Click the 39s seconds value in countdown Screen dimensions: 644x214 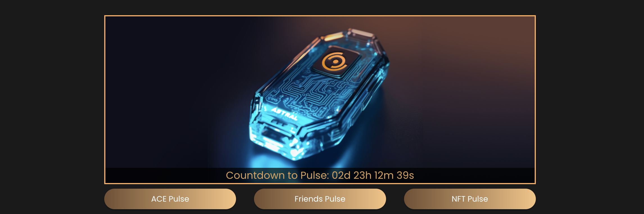pos(405,175)
